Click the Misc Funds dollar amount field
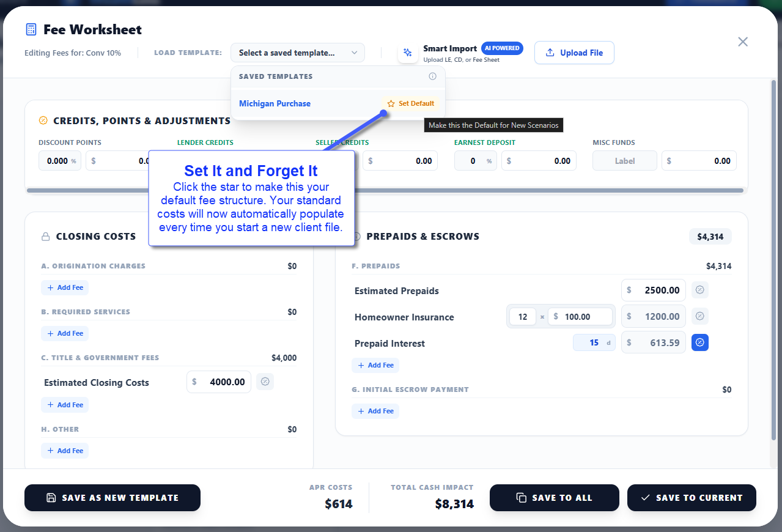Screen dimensions: 782x532 click(x=699, y=161)
